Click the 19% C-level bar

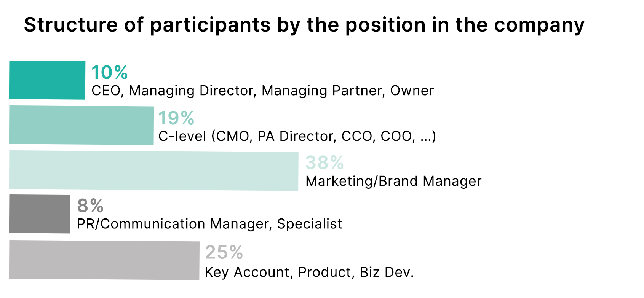(81, 125)
